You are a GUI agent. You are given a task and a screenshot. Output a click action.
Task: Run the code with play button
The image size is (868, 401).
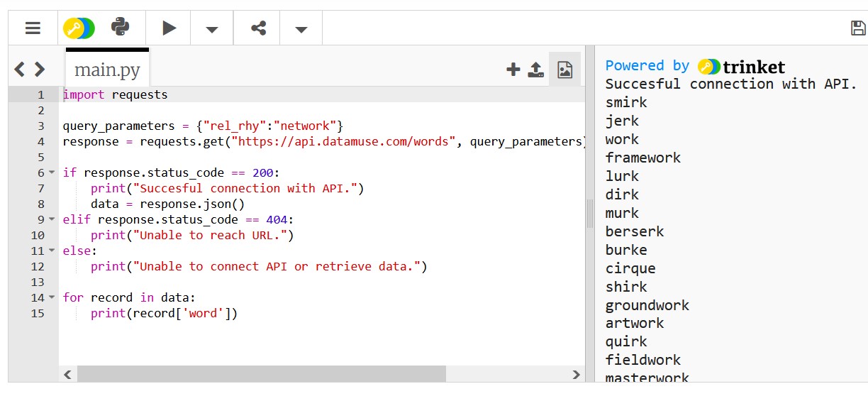[169, 28]
